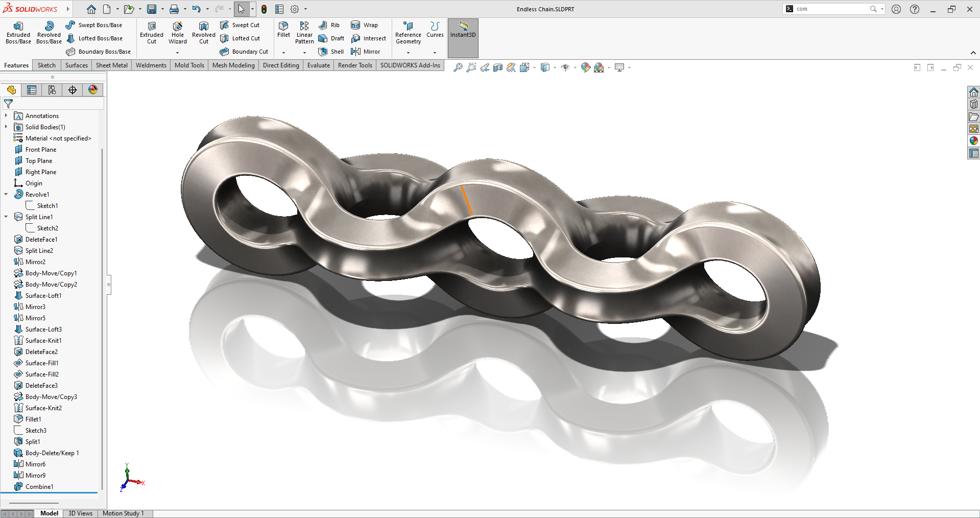
Task: Open the Edit Appearance color ball
Action: pyautogui.click(x=586, y=67)
